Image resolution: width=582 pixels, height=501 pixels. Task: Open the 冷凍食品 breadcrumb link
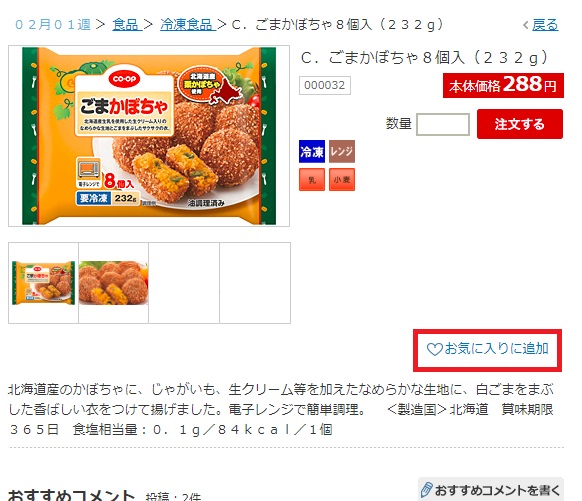pyautogui.click(x=186, y=24)
